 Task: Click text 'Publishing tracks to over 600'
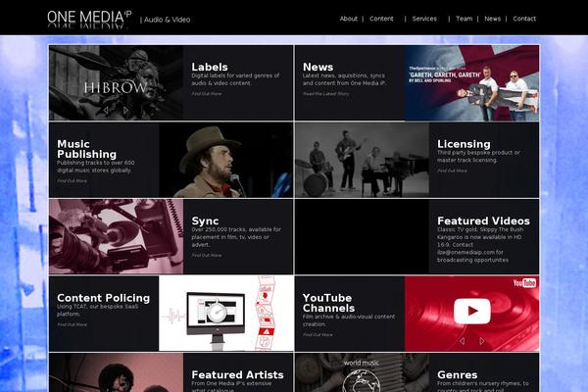click(96, 163)
